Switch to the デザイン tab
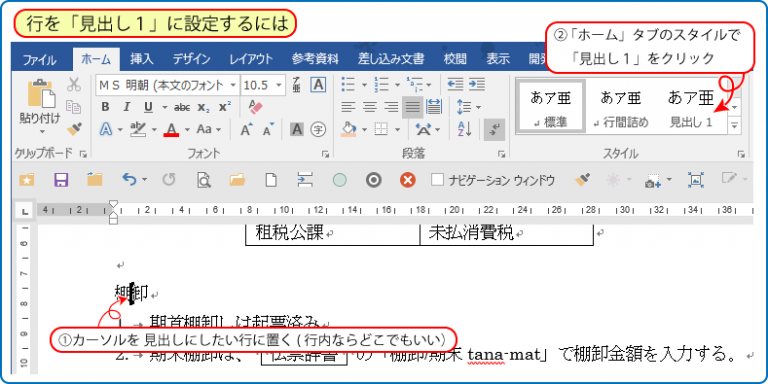Image resolution: width=768 pixels, height=384 pixels. click(192, 59)
